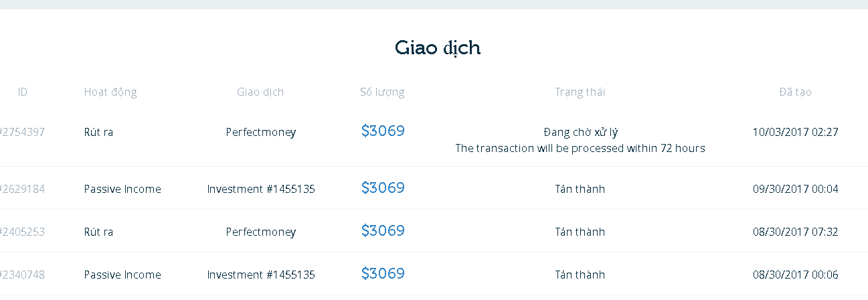Viewport: 868px width, 300px height.
Task: Click the ID column header
Action: [x=23, y=92]
